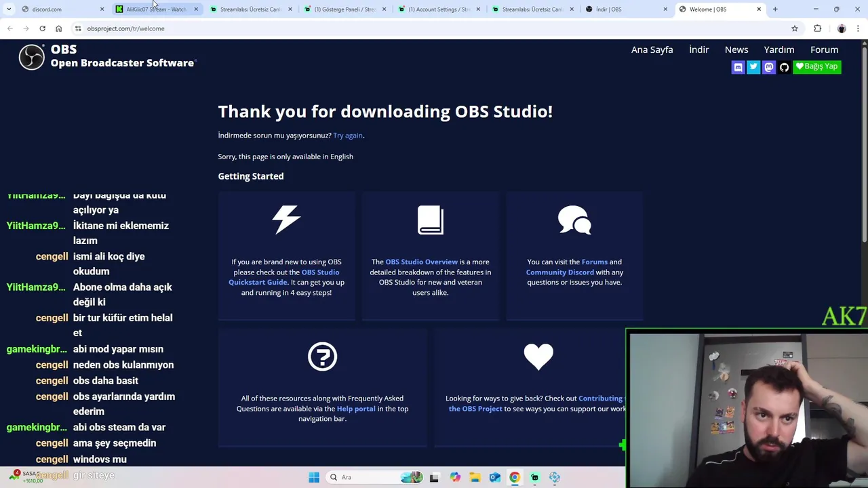Click the Getting Started heading
The width and height of the screenshot is (868, 488).
point(251,176)
